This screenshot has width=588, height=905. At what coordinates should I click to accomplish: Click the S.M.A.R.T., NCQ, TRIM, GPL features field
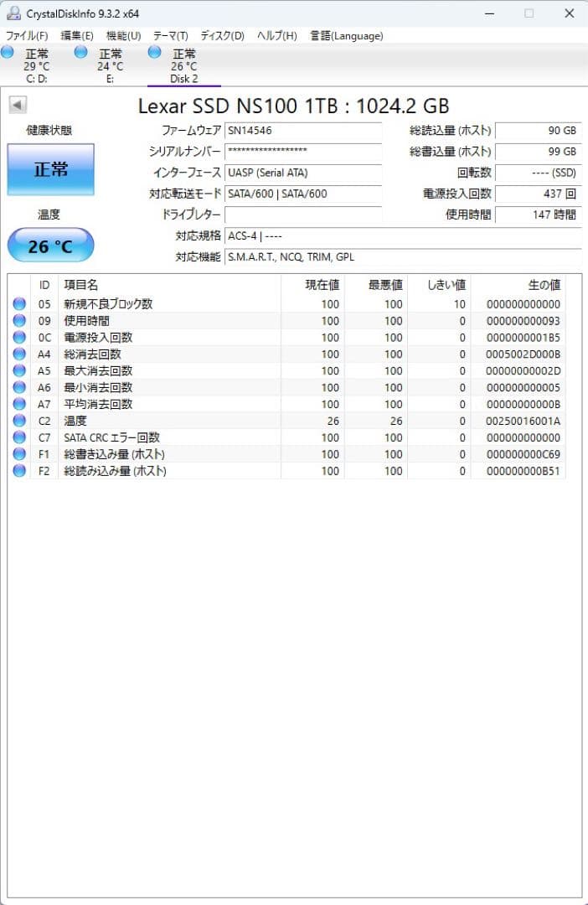click(x=403, y=257)
